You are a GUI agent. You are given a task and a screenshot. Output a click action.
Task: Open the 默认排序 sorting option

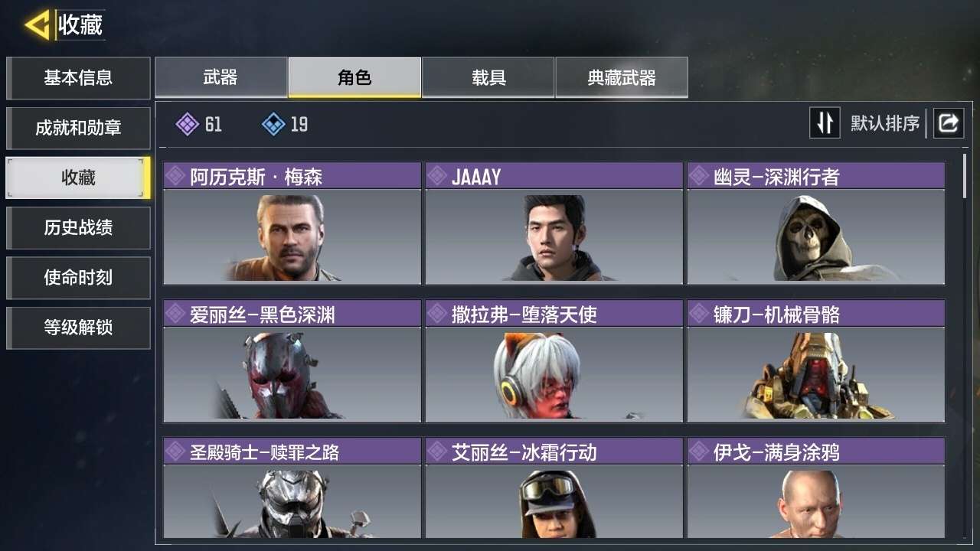[x=885, y=123]
